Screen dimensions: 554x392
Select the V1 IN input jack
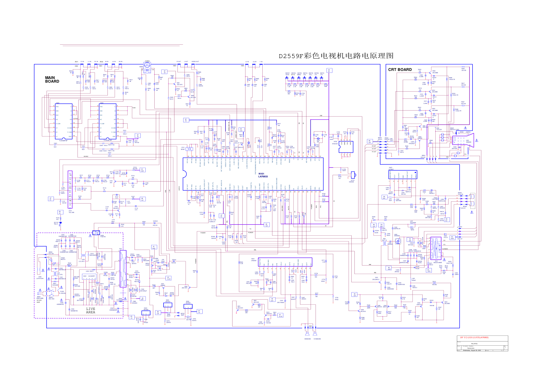(82, 65)
